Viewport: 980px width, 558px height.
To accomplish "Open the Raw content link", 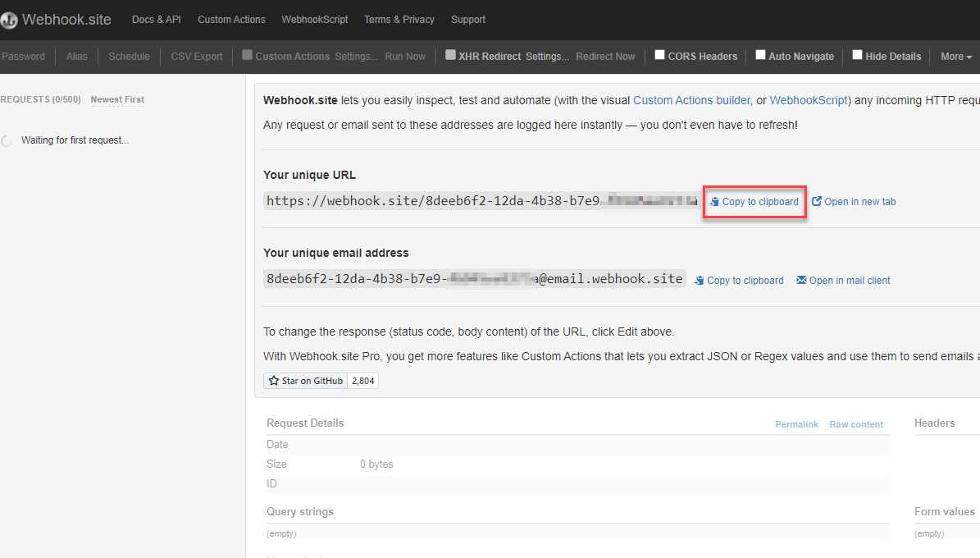I will [856, 424].
